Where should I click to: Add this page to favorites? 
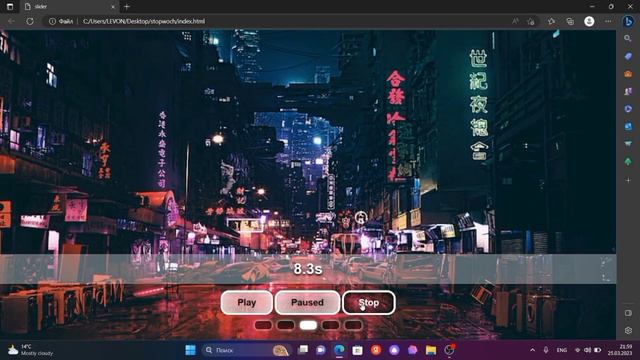(531, 21)
